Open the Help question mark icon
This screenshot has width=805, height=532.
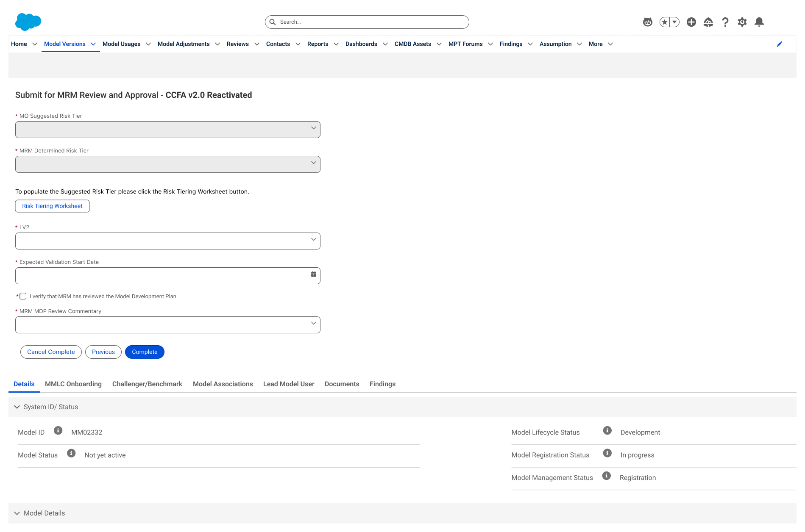[725, 22]
